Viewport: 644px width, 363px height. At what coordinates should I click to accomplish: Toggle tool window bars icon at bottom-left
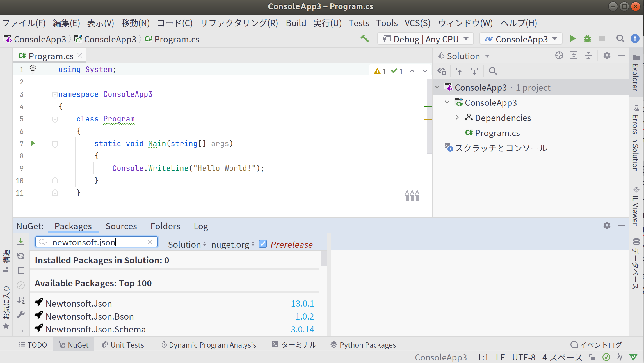coord(5,357)
